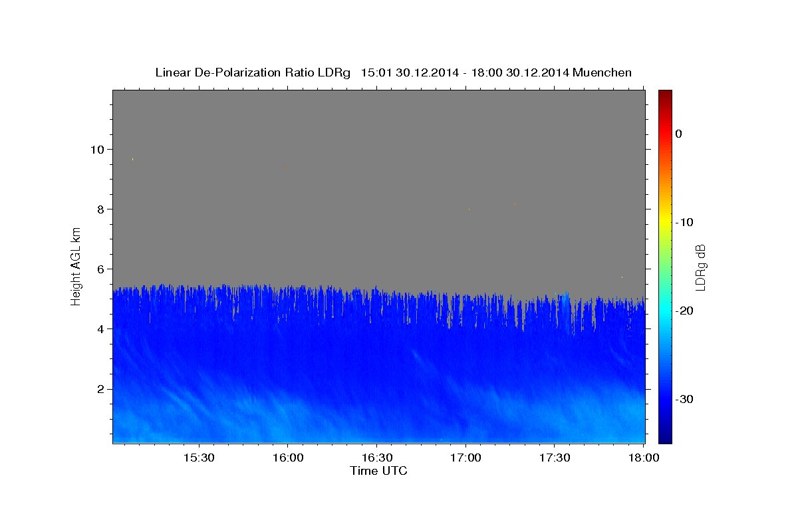The image size is (798, 532).
Task: Click the height tick label 2
Action: point(102,388)
